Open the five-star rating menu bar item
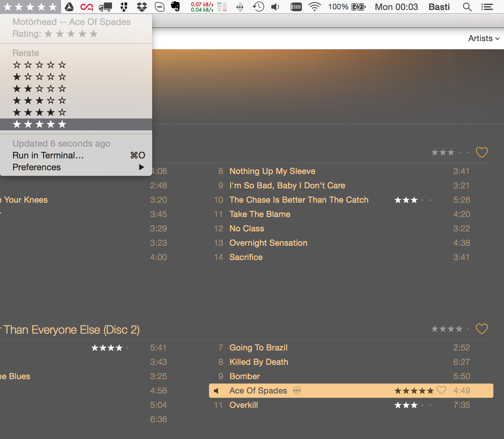The image size is (504, 439). [30, 7]
